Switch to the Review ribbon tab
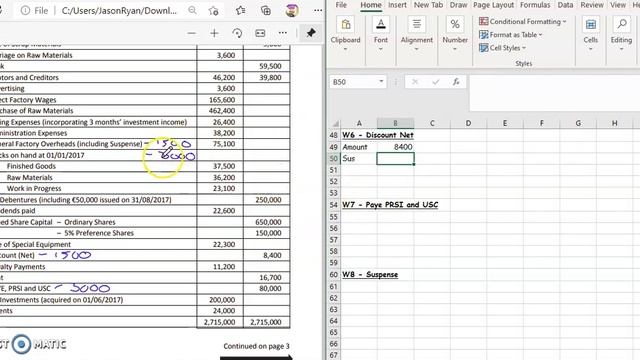The width and height of the screenshot is (640, 360). point(592,5)
